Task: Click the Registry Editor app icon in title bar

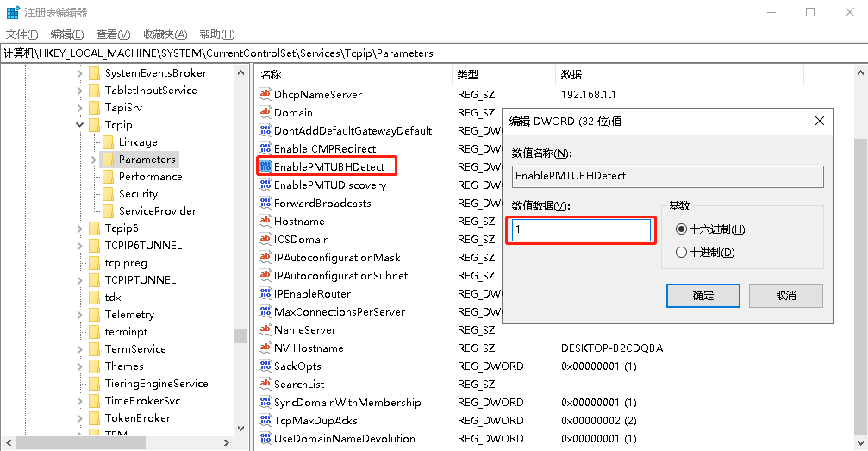Action: (x=12, y=12)
